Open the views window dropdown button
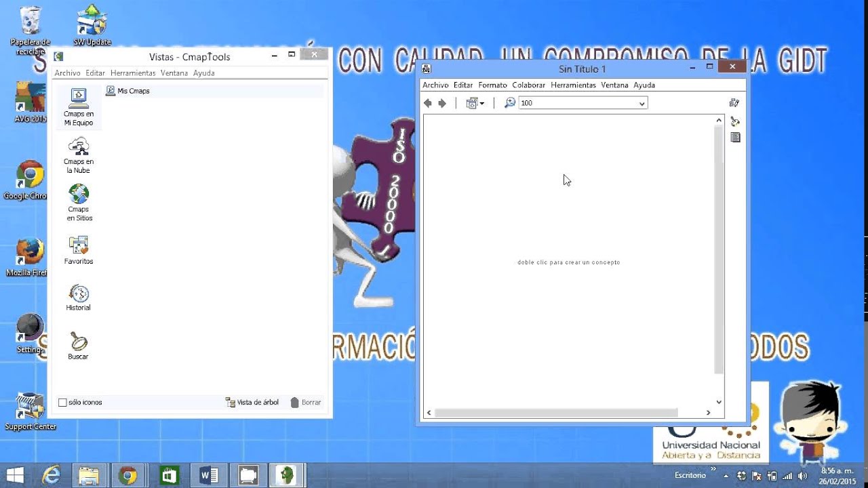868x488 pixels. (x=475, y=103)
